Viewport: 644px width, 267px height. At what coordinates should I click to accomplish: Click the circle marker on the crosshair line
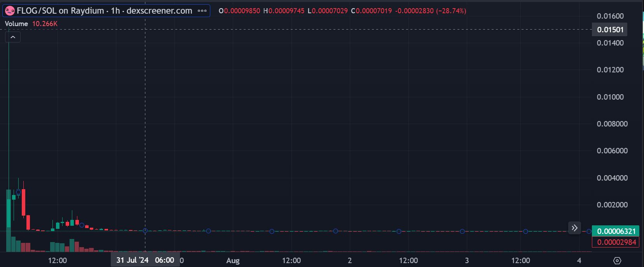tap(145, 231)
